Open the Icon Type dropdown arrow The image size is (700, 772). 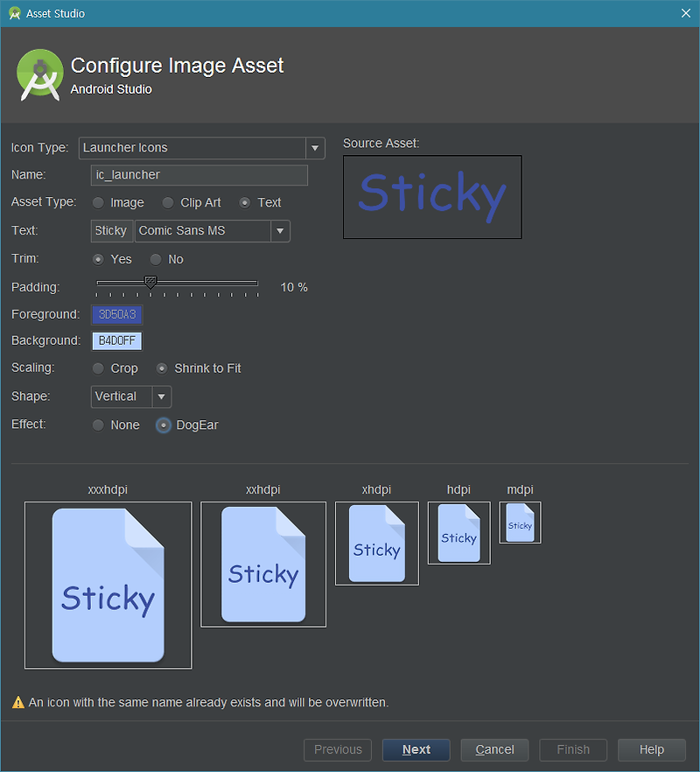pos(315,148)
